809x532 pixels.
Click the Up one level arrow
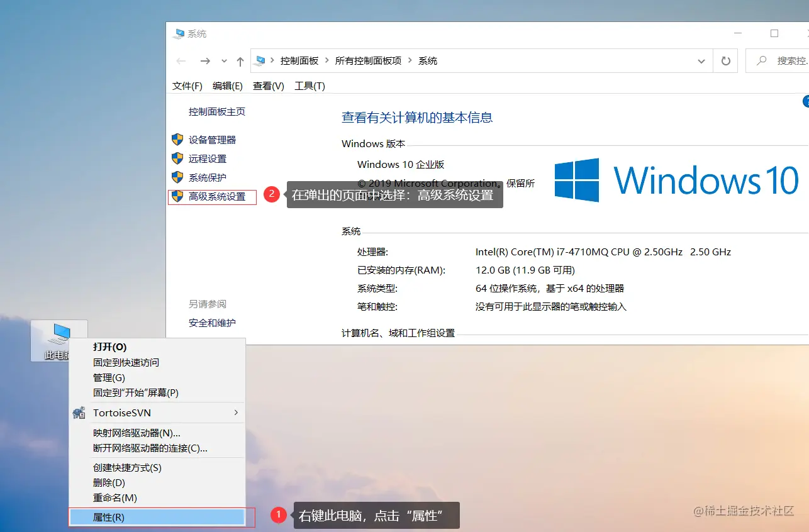(x=240, y=61)
